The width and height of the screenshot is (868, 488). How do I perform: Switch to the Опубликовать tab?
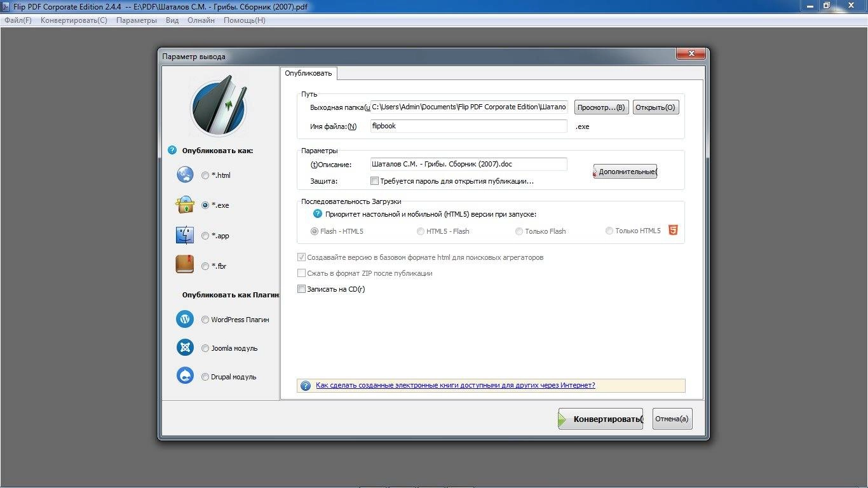tap(308, 73)
